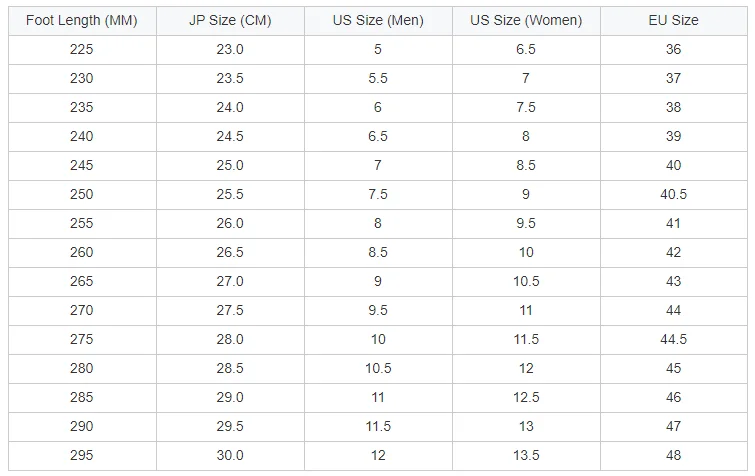
Task: Click the EU Size column header
Action: [674, 20]
